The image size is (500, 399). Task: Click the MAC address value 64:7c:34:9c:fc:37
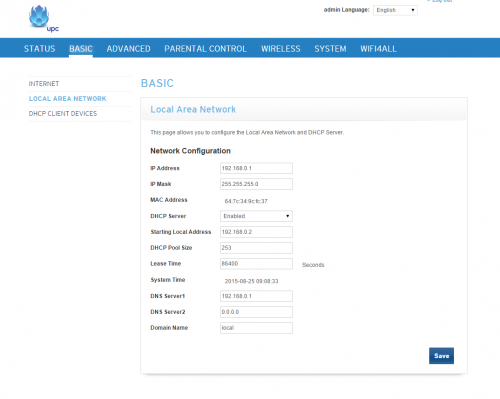(246, 201)
